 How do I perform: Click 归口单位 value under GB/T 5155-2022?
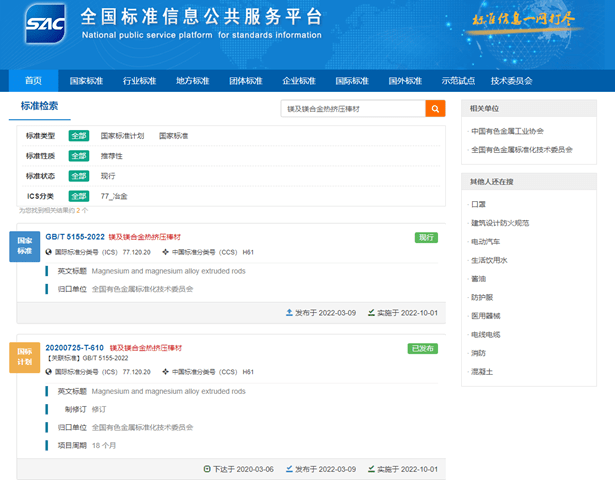(x=142, y=289)
